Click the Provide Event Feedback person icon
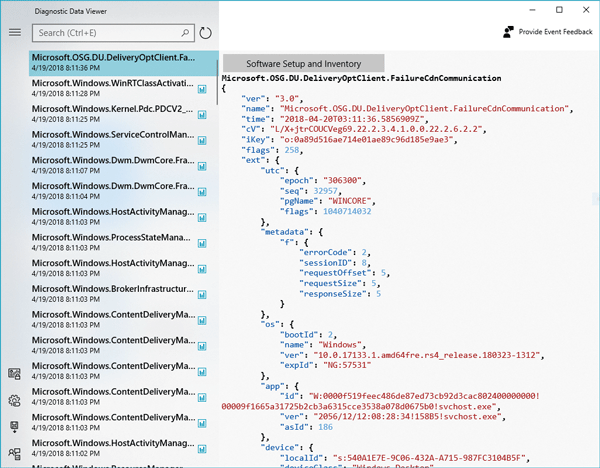The width and height of the screenshot is (600, 468). (508, 32)
